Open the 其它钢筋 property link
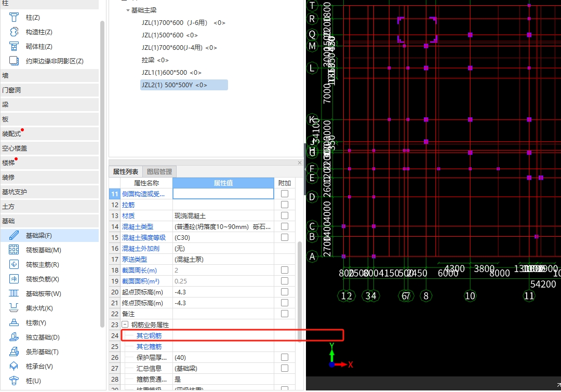 pyautogui.click(x=149, y=335)
